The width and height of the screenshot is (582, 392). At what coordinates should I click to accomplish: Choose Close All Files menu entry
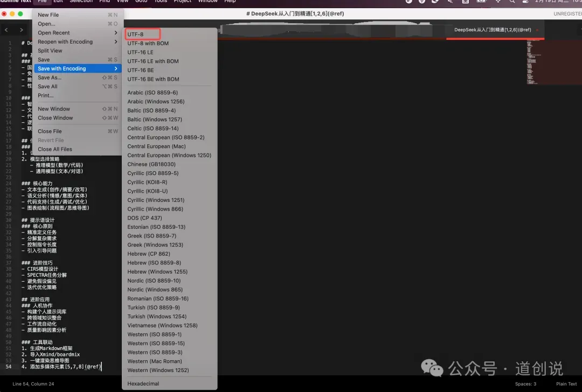[x=78, y=149]
